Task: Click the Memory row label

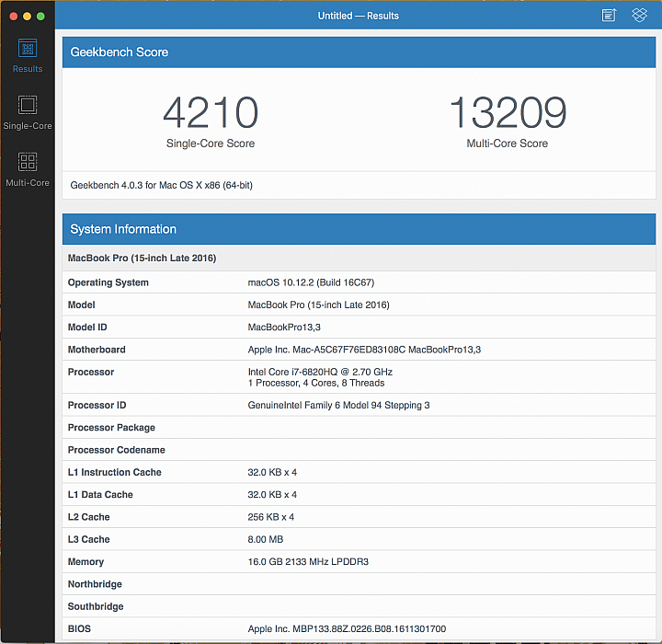Action: pyautogui.click(x=86, y=561)
